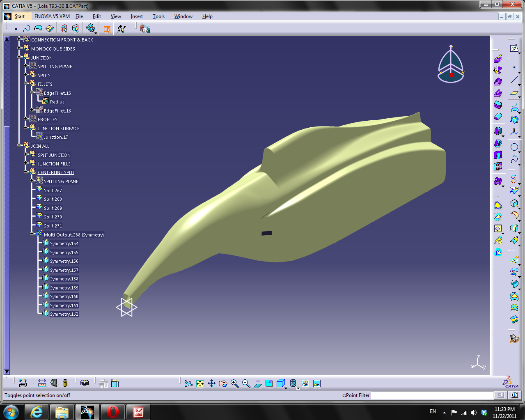Image resolution: width=525 pixels, height=420 pixels.
Task: Select the Rotate view tool
Action: pyautogui.click(x=223, y=383)
